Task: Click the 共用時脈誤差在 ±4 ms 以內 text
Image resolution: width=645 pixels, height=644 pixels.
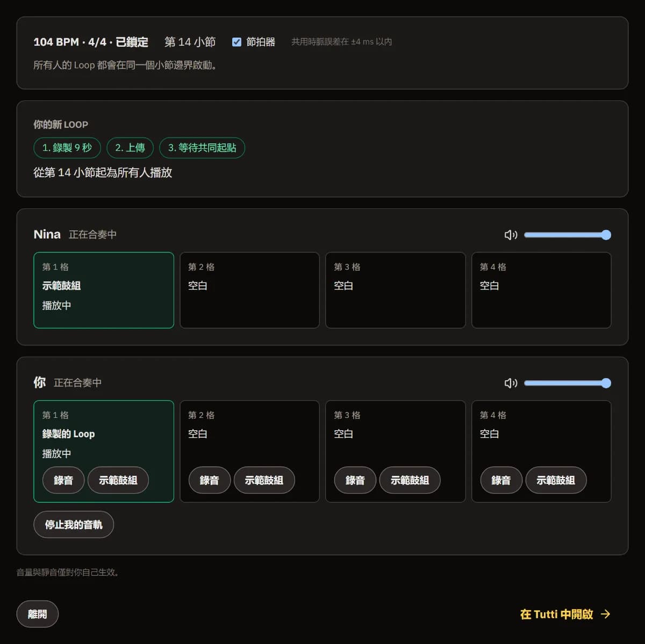Action: pyautogui.click(x=341, y=42)
